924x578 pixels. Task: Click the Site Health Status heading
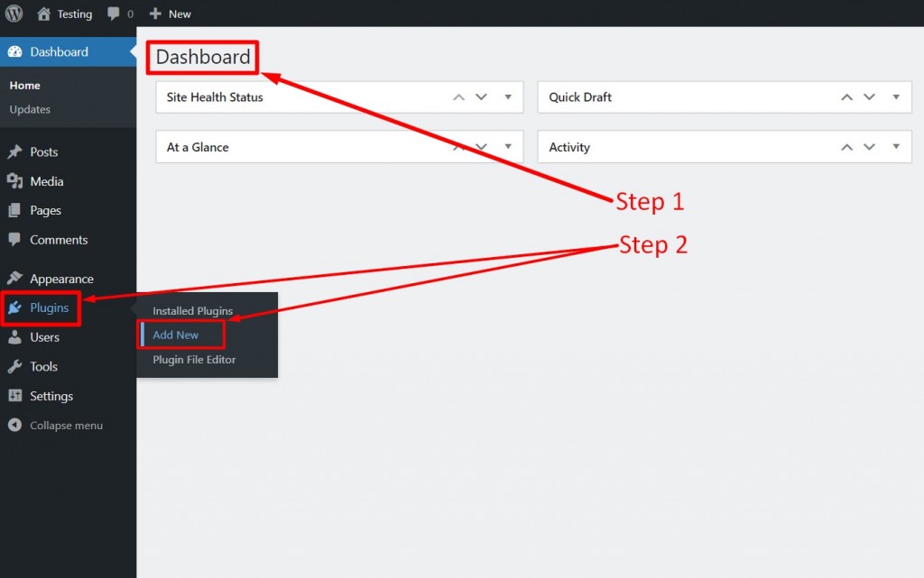coord(215,97)
